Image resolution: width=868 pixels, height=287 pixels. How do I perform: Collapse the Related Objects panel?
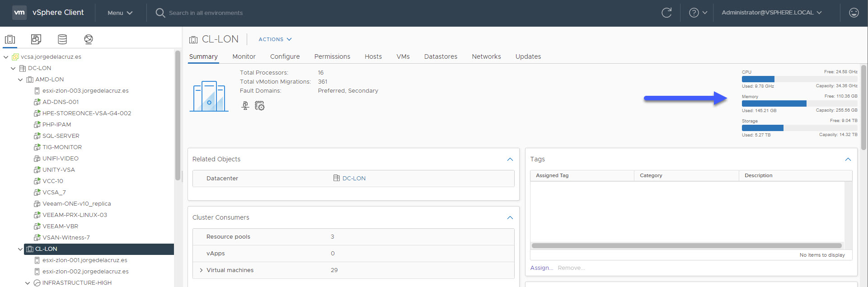(x=510, y=159)
